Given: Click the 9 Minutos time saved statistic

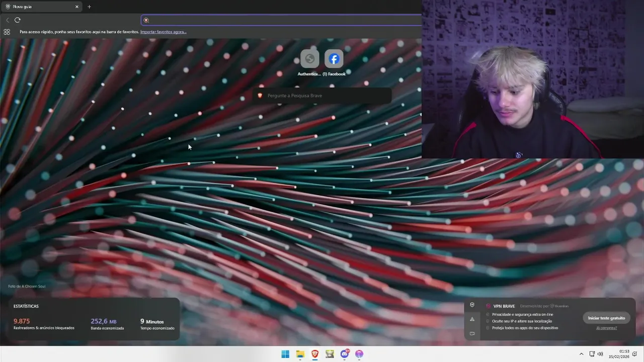Looking at the screenshot, I should tap(157, 324).
